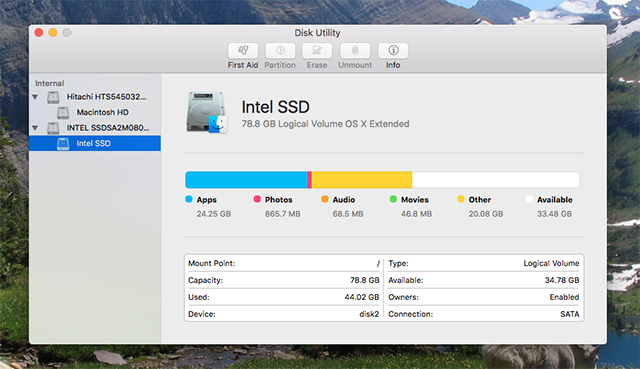The width and height of the screenshot is (640, 369).
Task: Click the Owners value Enabled
Action: coord(564,297)
